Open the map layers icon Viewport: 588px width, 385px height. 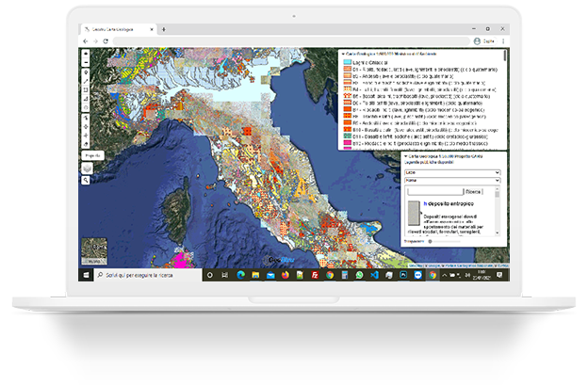click(87, 167)
